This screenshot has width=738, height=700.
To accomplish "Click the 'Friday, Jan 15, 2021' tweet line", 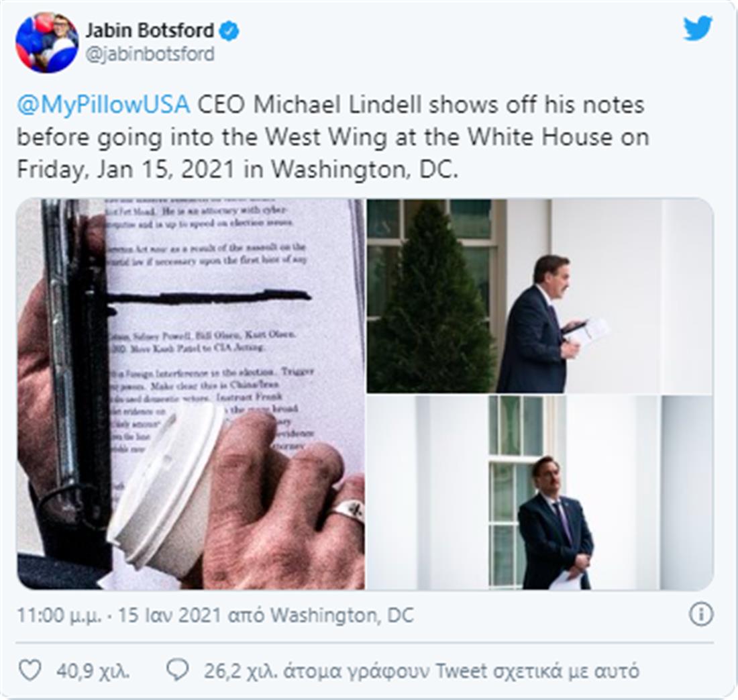I will pyautogui.click(x=125, y=170).
